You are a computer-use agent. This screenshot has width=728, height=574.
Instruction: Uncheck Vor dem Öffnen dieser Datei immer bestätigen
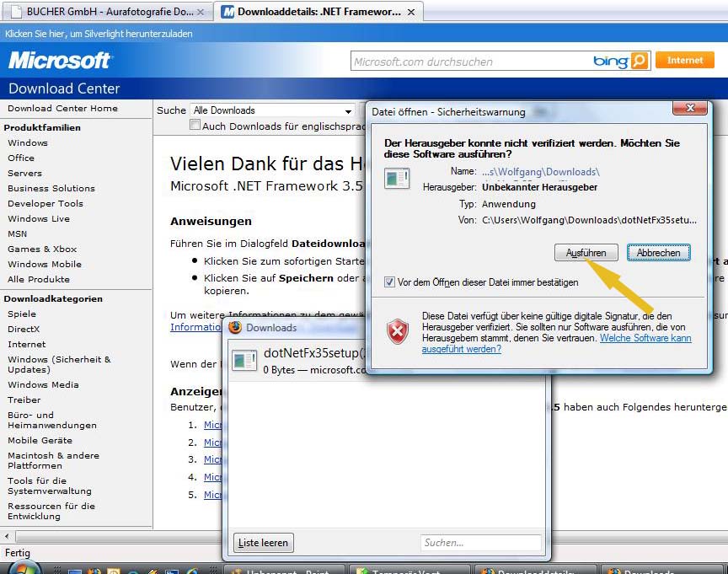coord(389,282)
